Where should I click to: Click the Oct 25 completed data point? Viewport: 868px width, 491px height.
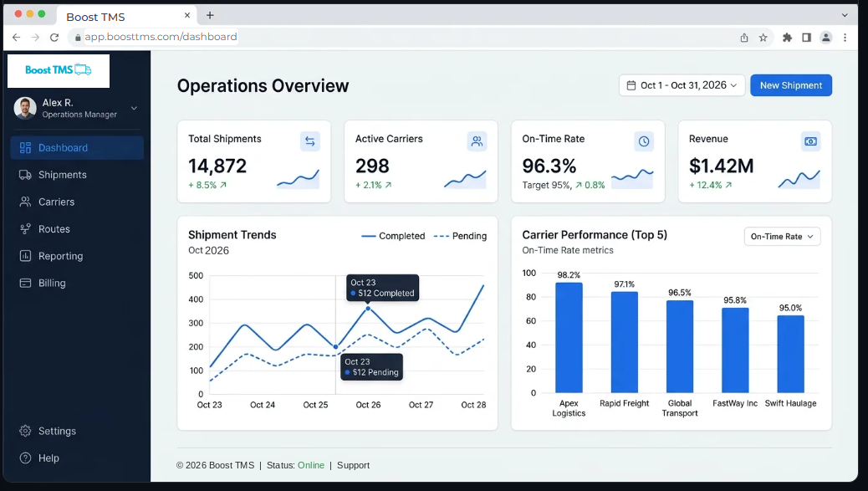335,347
